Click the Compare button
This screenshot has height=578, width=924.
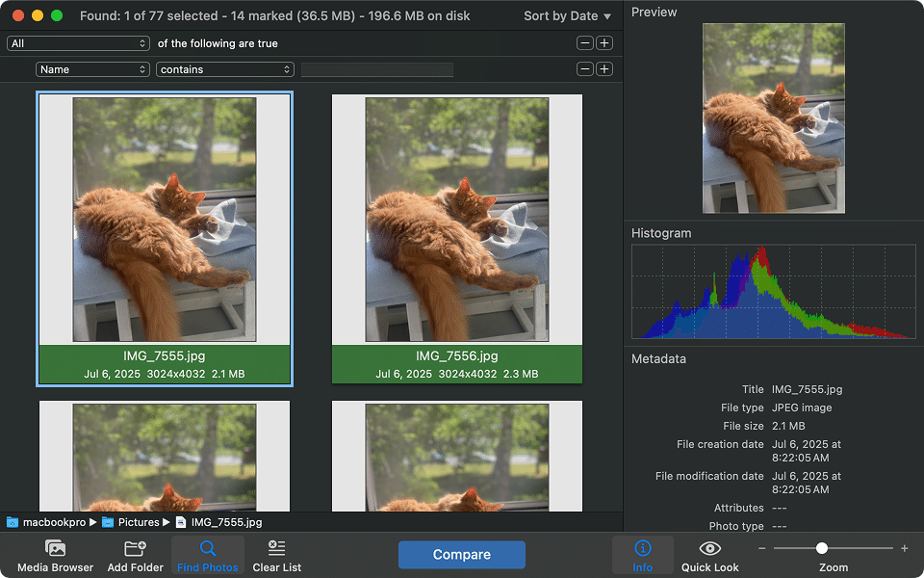point(461,555)
